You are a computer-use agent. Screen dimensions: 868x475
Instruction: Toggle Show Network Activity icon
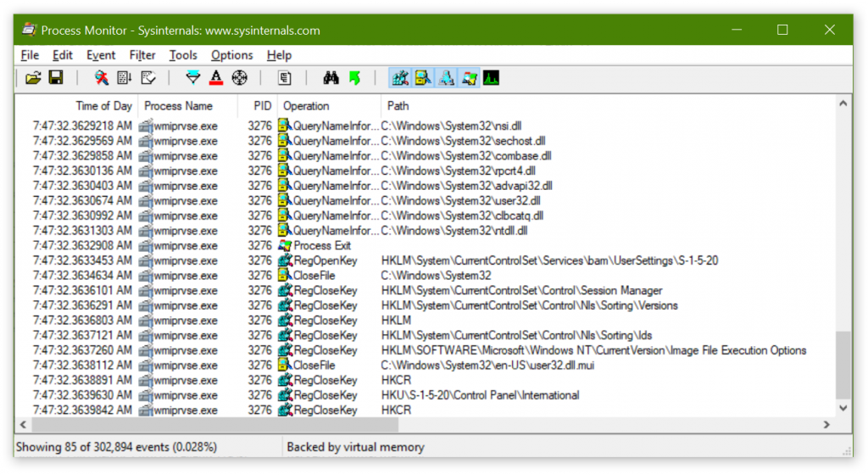tap(446, 78)
